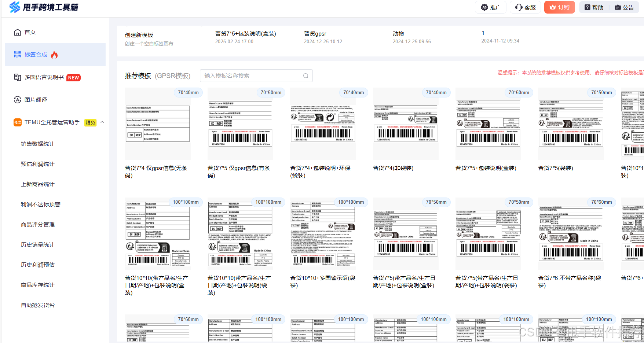Open 上新商品统计 from the sidebar
The width and height of the screenshot is (644, 343).
(37, 184)
